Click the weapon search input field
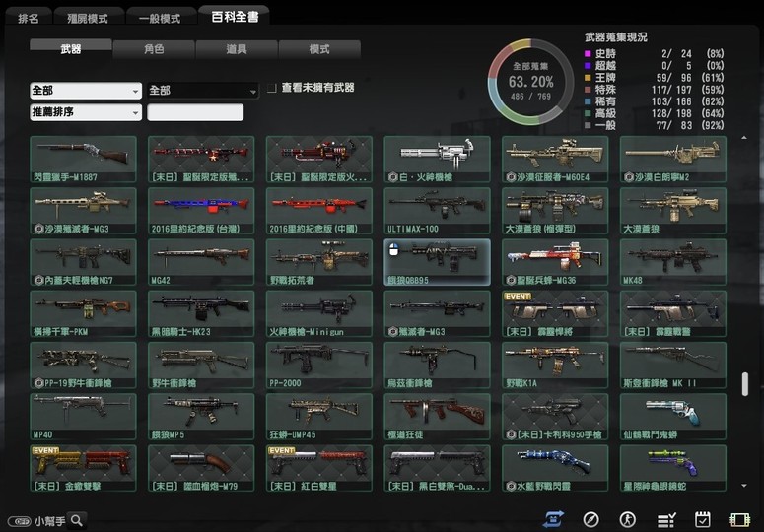 (195, 112)
